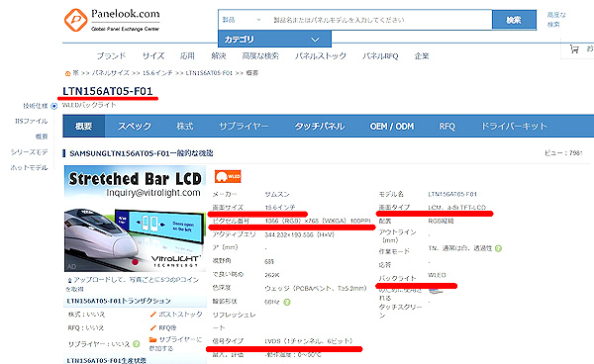Open the 高度な検索 link at top right
Screen dimensions: 594x364
tap(556, 20)
